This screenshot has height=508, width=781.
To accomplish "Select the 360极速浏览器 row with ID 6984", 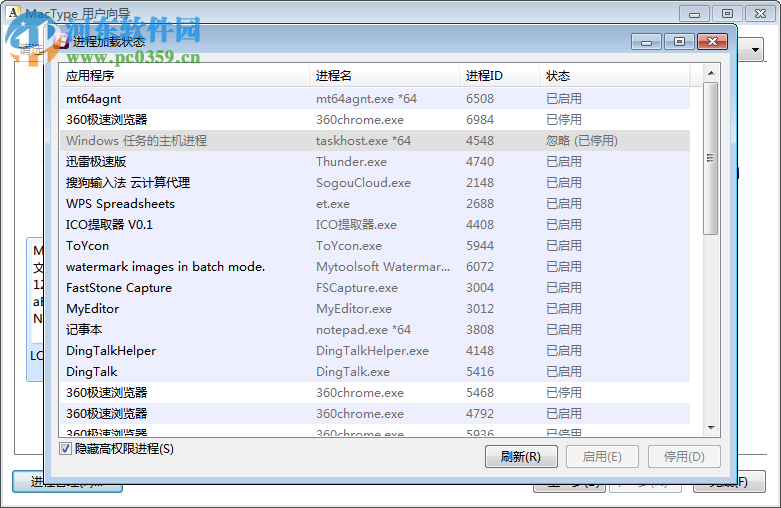I will pyautogui.click(x=375, y=120).
